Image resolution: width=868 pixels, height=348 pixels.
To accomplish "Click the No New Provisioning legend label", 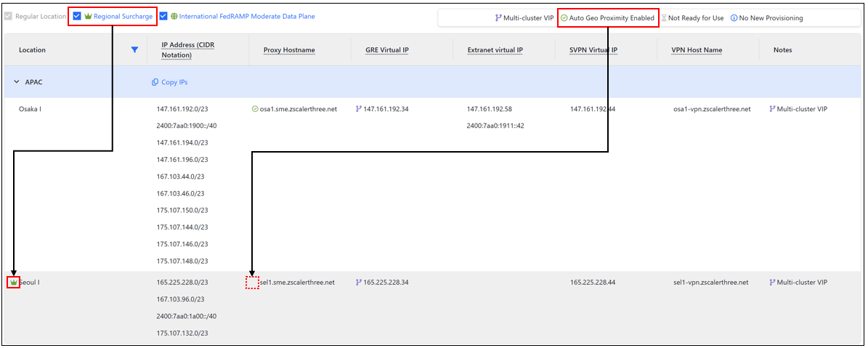I will pyautogui.click(x=771, y=18).
